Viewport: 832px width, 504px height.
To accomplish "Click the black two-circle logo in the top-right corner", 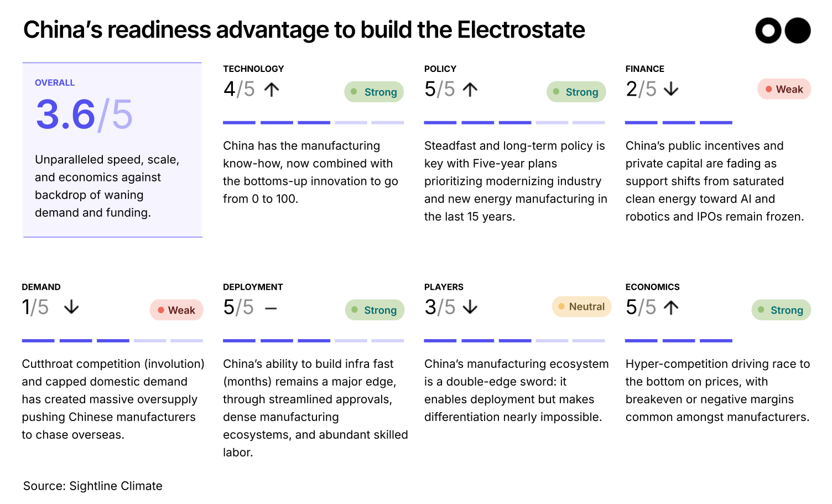I will (783, 30).
